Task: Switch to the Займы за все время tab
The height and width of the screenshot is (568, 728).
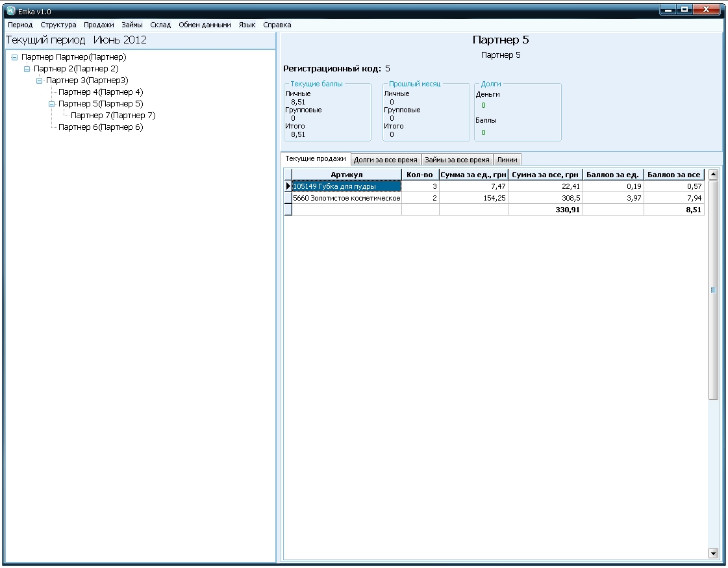Action: 457,160
